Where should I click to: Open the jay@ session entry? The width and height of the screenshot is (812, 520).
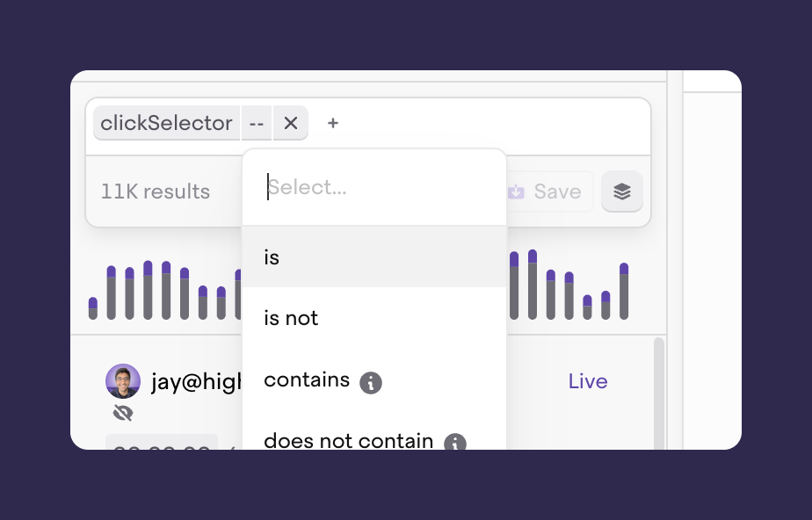click(195, 381)
